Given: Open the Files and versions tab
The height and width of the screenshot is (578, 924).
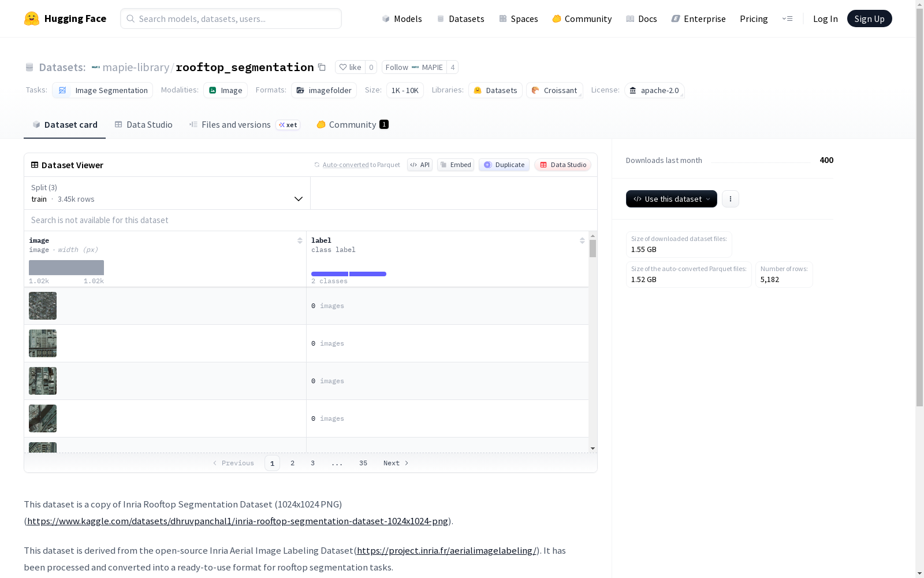Looking at the screenshot, I should pos(245,124).
